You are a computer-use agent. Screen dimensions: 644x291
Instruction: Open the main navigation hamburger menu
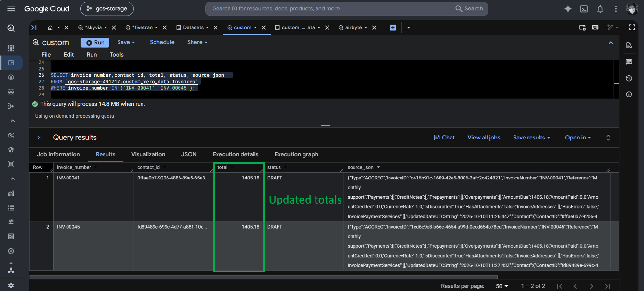pos(11,9)
